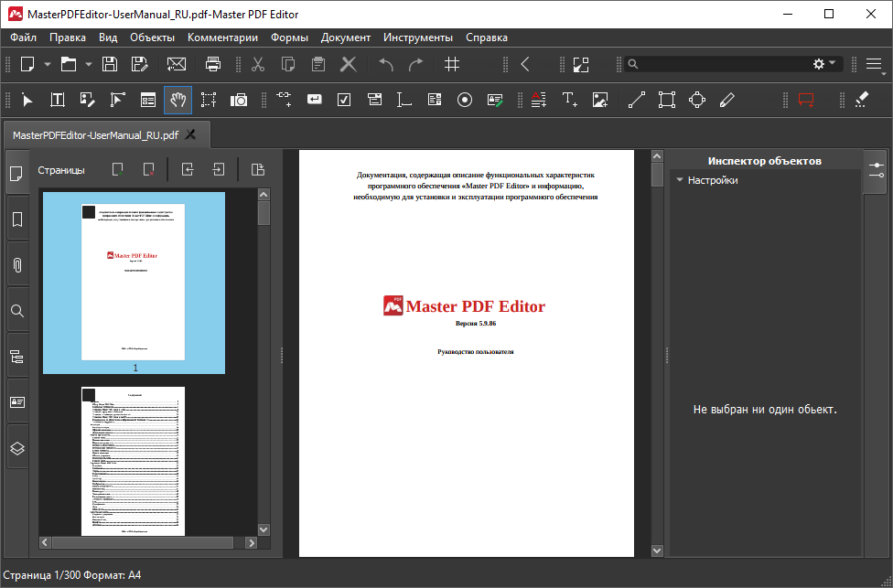This screenshot has height=588, width=893.
Task: Open the Инструменты menu
Action: pos(418,37)
